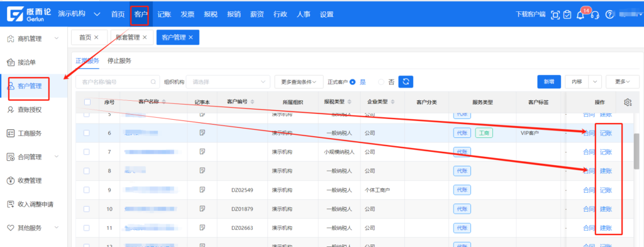Expand 更多查询条件 filter dropdown

click(299, 81)
